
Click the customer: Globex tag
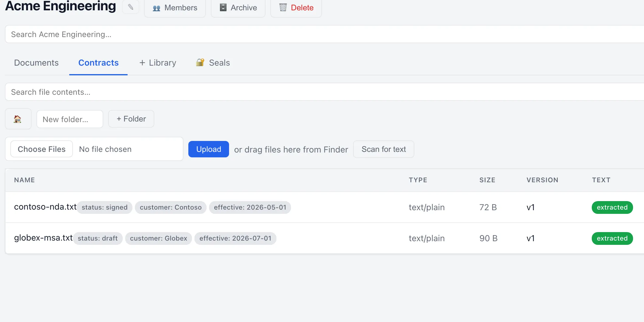click(x=159, y=238)
